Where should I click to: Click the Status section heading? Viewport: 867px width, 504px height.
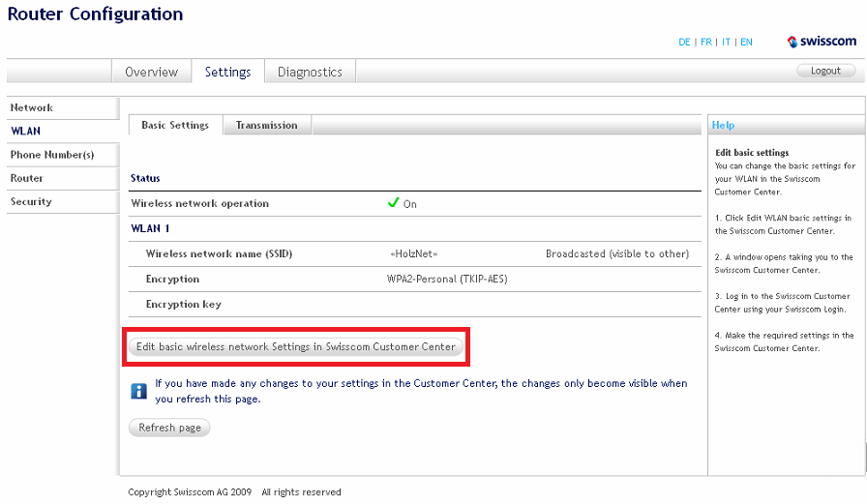145,178
